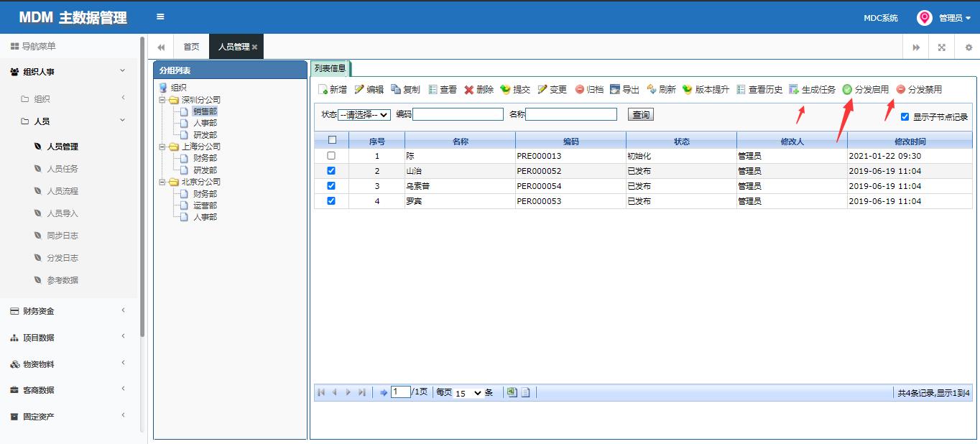The height and width of the screenshot is (444, 980).
Task: Select 销售部 in the group tree
Action: point(205,111)
